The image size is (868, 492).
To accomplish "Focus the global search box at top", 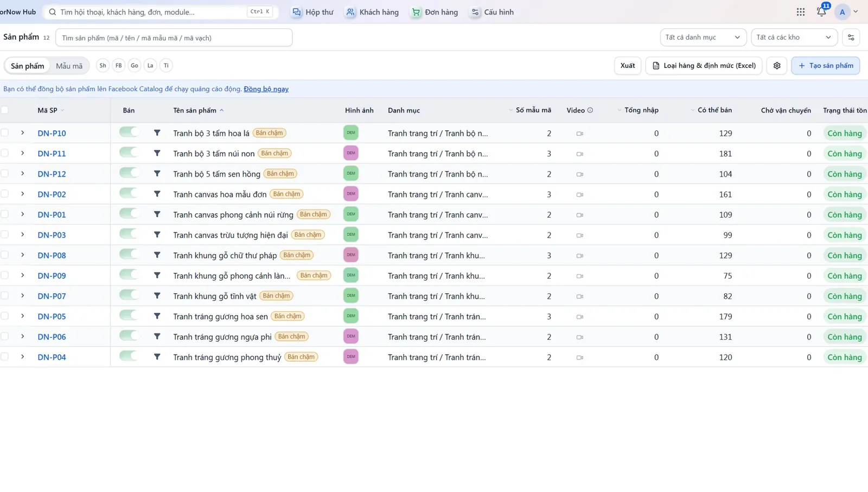I will click(x=161, y=12).
